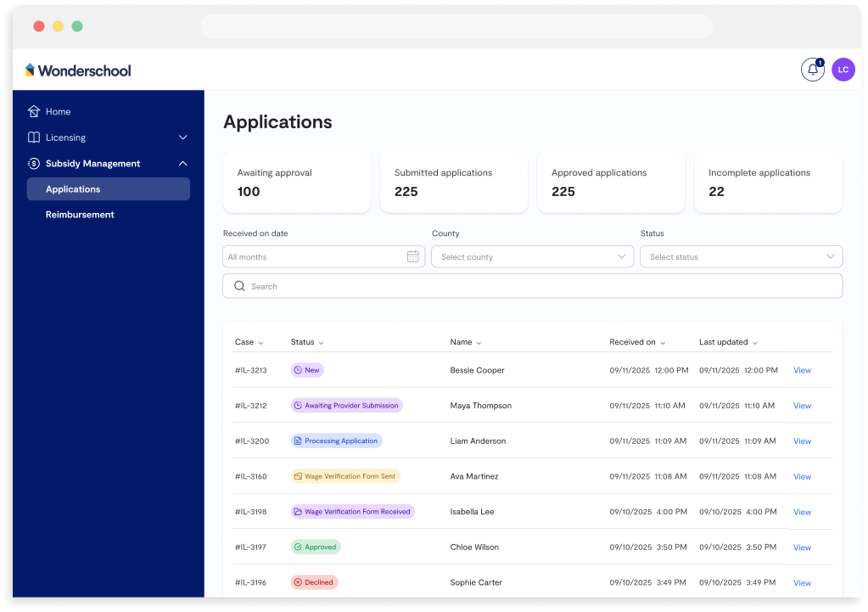This screenshot has width=868, height=612.
Task: View Liam Anderson's application
Action: tap(802, 441)
